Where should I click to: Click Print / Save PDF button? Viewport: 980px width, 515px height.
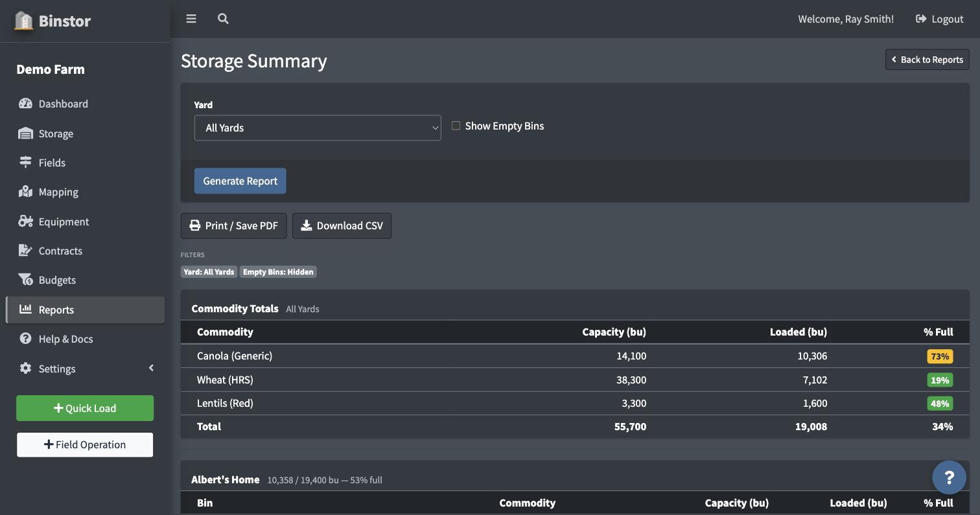point(233,225)
